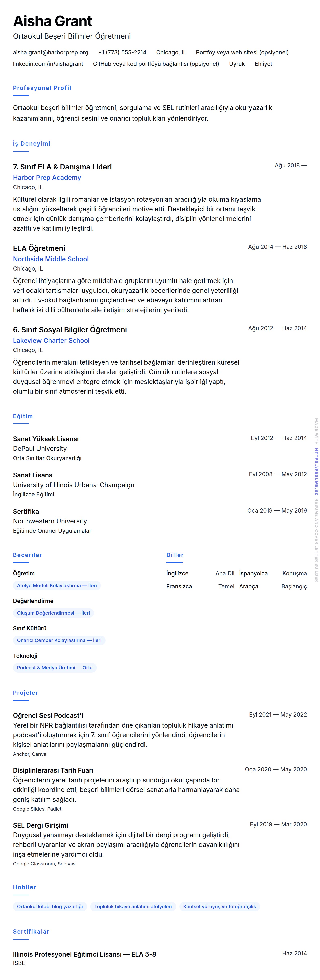The image size is (320, 980).
Task: Click the Portföy veya web sitesi text
Action: (x=242, y=52)
